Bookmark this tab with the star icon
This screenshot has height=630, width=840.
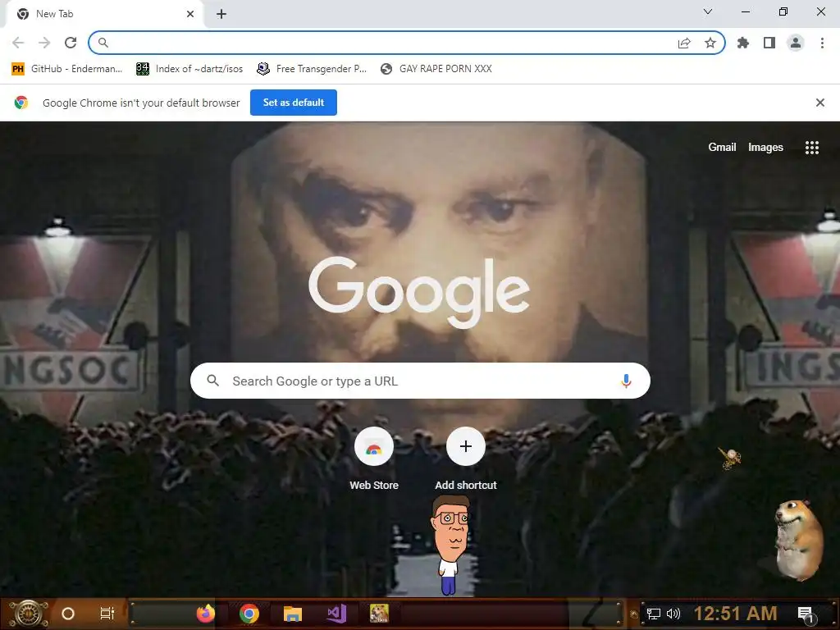(x=710, y=43)
